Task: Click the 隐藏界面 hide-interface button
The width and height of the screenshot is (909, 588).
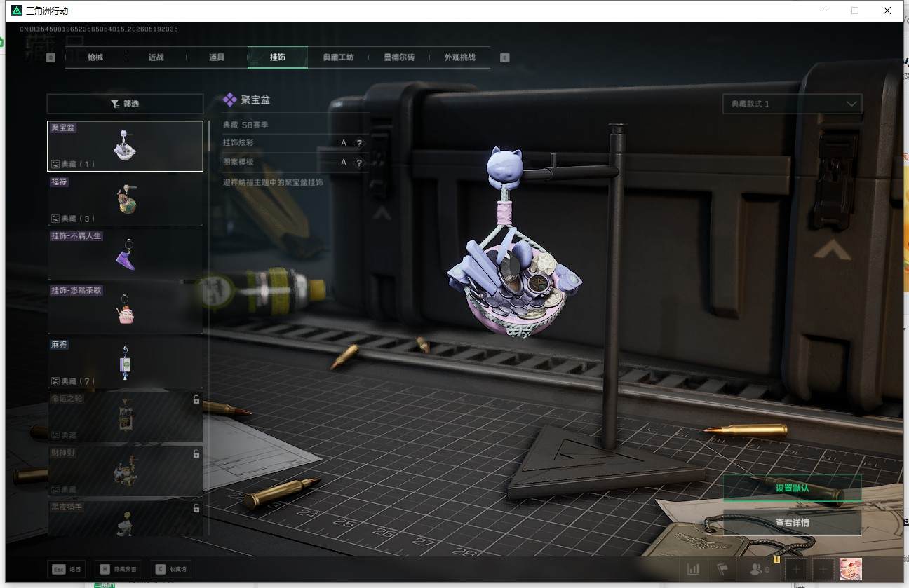Action: pos(118,569)
